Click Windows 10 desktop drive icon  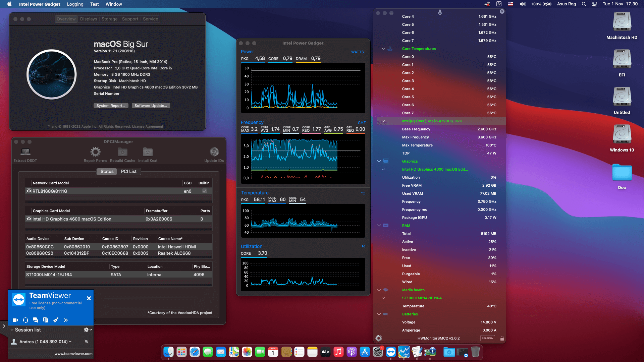pyautogui.click(x=622, y=134)
